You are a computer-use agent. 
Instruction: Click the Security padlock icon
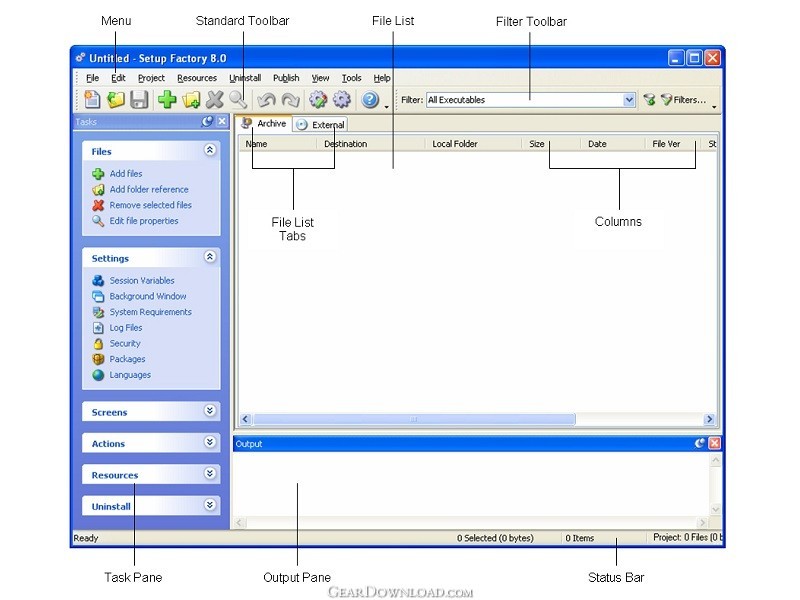click(98, 344)
